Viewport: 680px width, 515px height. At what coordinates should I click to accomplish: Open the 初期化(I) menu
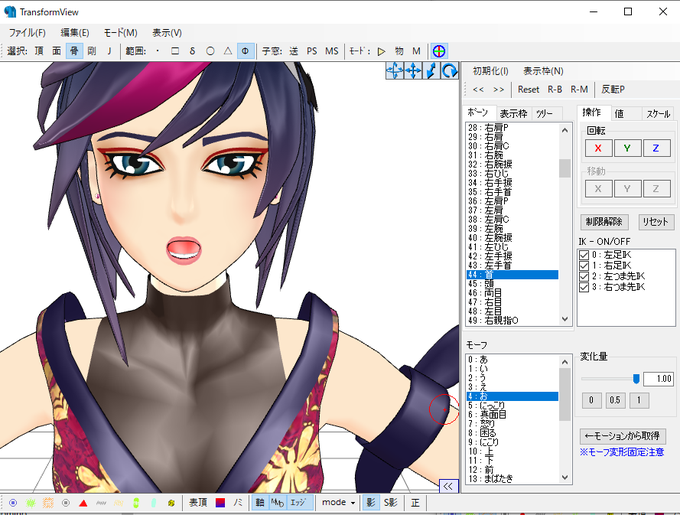click(x=490, y=71)
